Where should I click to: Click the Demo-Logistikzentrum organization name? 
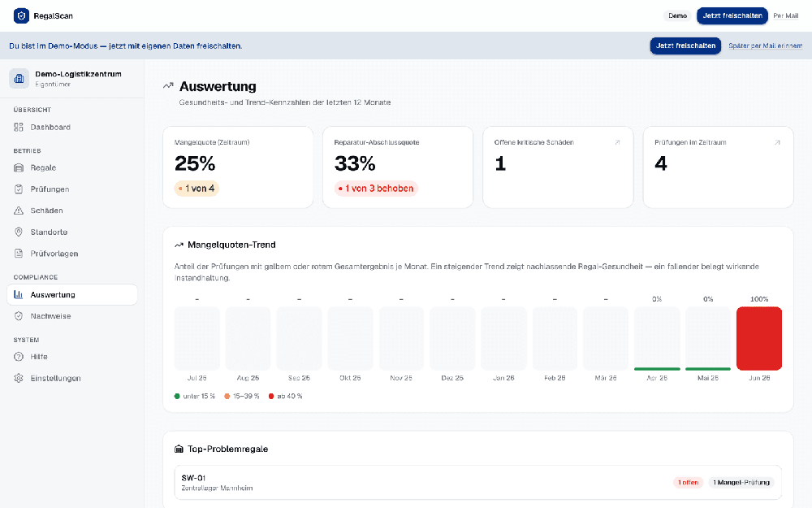tap(78, 74)
